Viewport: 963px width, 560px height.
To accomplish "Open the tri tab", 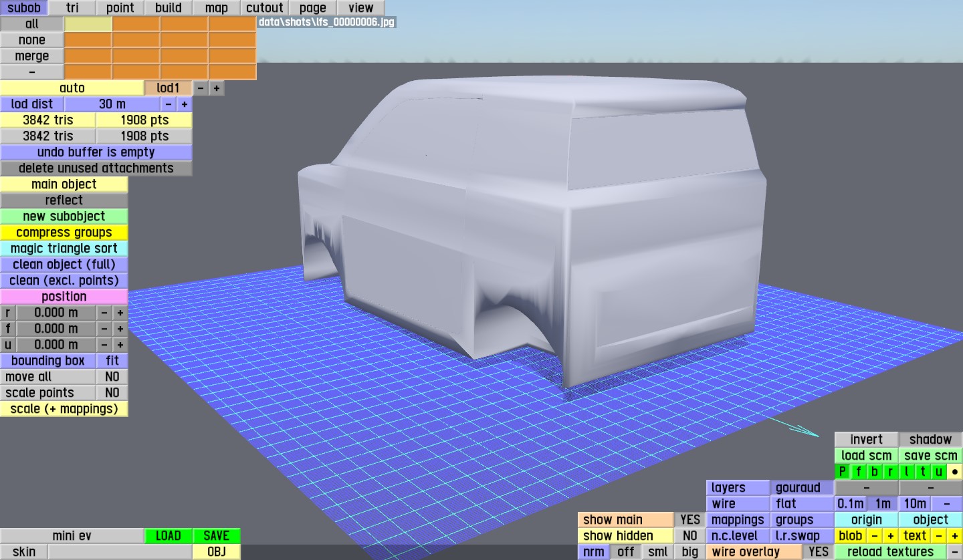I will click(x=72, y=8).
